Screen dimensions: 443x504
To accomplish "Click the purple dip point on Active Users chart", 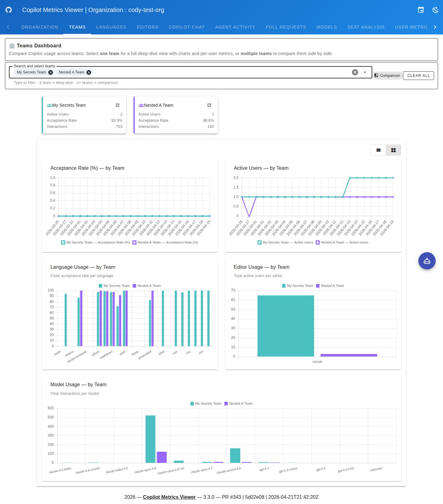I will (249, 216).
